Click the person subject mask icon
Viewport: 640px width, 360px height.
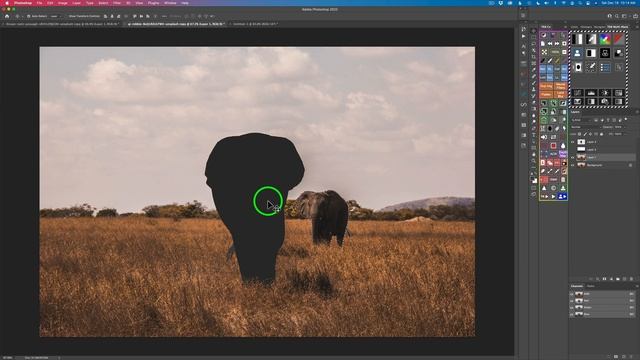tap(577, 53)
